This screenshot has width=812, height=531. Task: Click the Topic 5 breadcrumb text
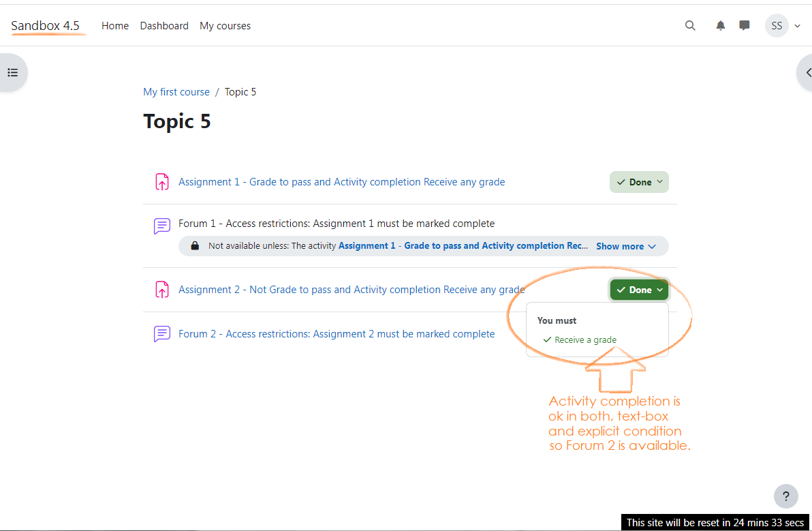240,92
